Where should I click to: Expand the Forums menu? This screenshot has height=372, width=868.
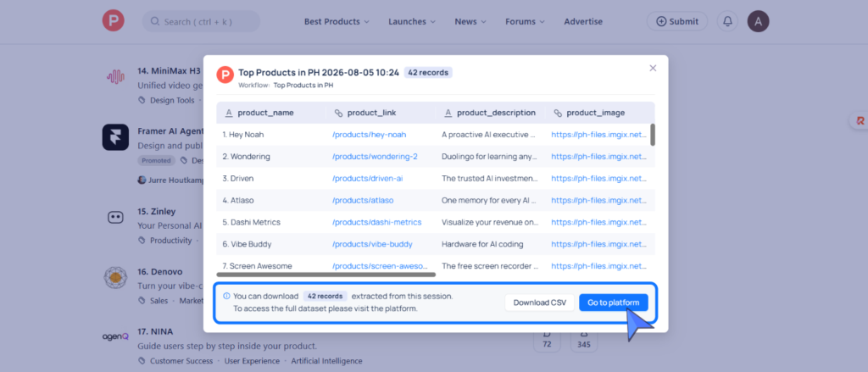525,21
